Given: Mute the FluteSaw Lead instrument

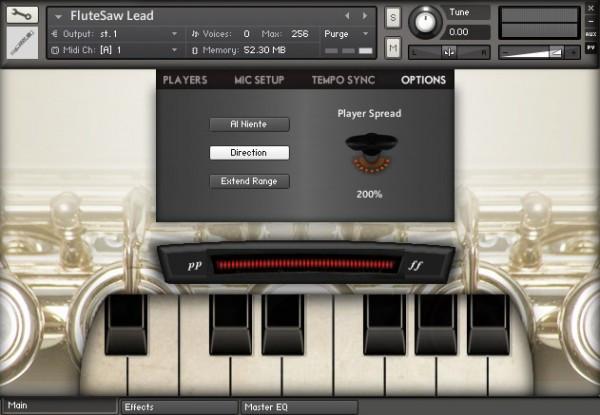Looking at the screenshot, I should (x=393, y=48).
